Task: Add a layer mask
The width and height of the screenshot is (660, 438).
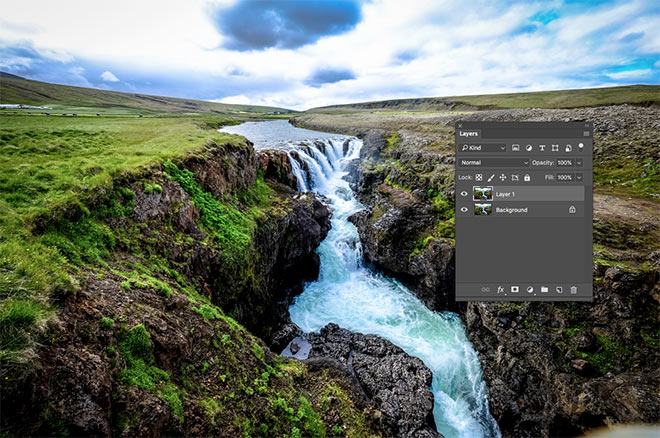Action: [514, 289]
